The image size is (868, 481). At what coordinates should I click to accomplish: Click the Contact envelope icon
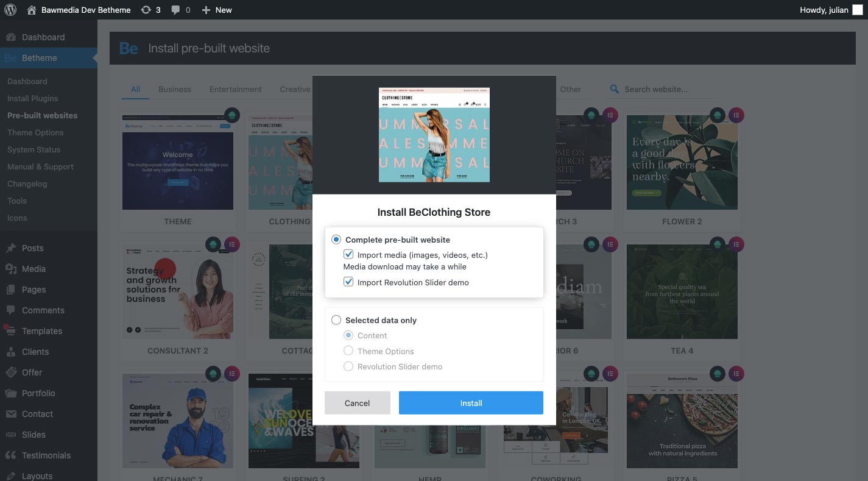[x=11, y=414]
